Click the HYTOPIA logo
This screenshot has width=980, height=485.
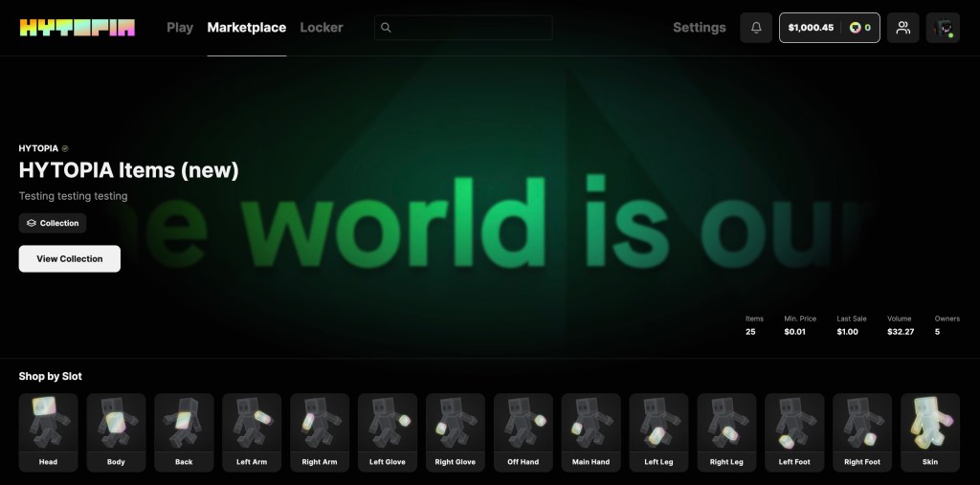(78, 28)
